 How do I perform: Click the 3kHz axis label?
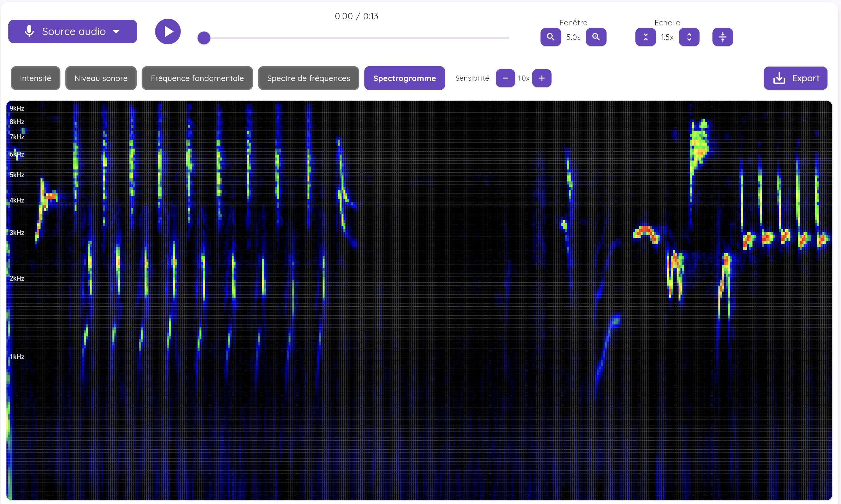coord(17,232)
